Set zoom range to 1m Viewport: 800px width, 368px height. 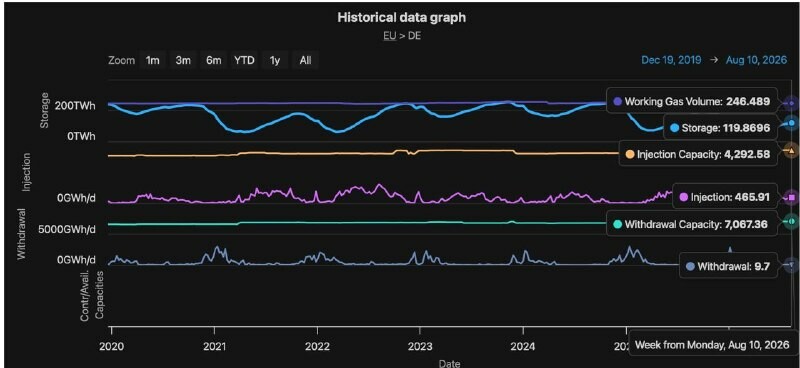153,60
